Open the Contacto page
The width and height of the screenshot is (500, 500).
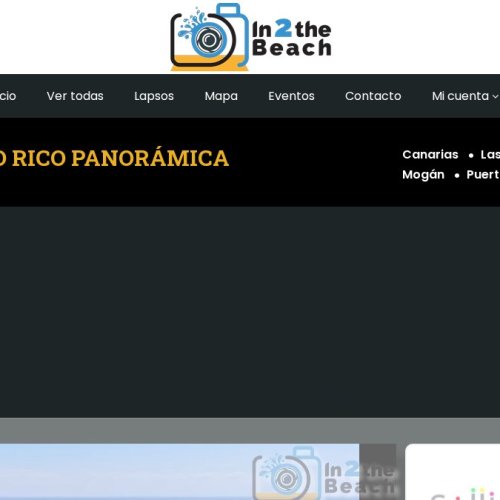point(373,96)
